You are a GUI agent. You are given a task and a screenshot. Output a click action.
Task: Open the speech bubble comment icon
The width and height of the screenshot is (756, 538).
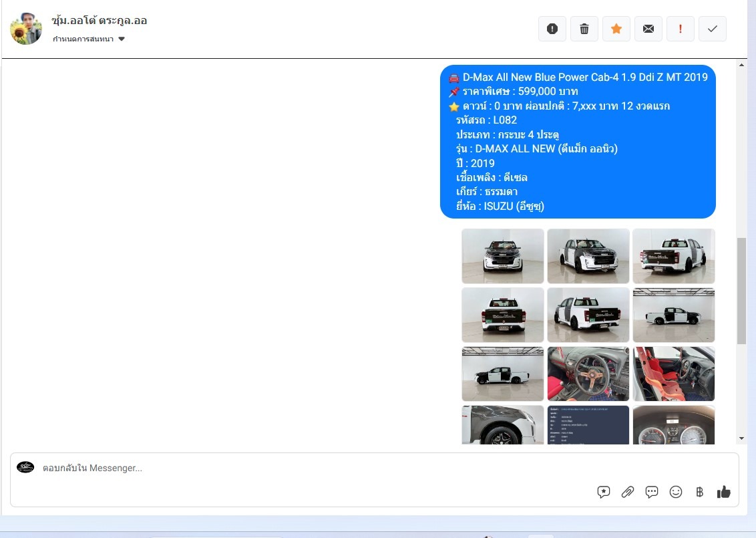click(x=652, y=492)
